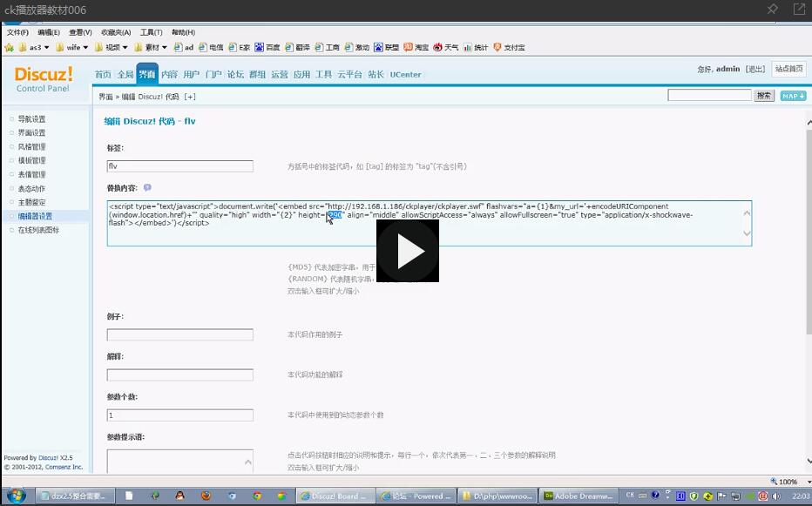Switch to the UCenter admin tab
Image resolution: width=812 pixels, height=506 pixels.
coord(405,75)
